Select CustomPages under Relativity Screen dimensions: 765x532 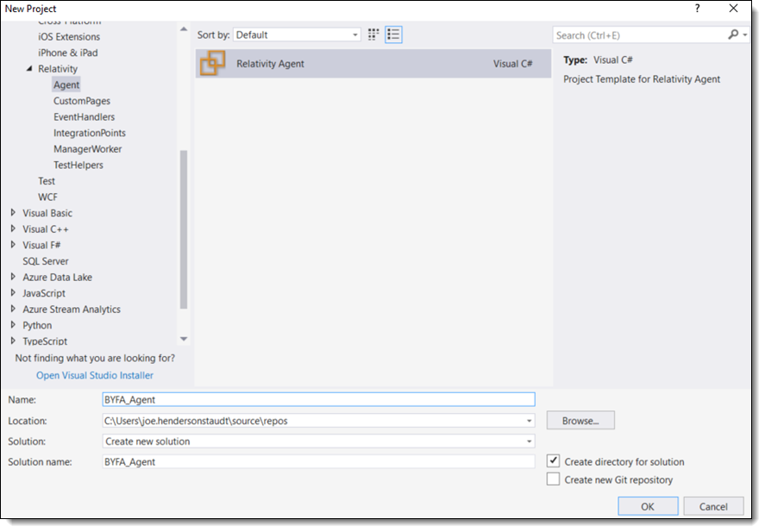point(82,101)
